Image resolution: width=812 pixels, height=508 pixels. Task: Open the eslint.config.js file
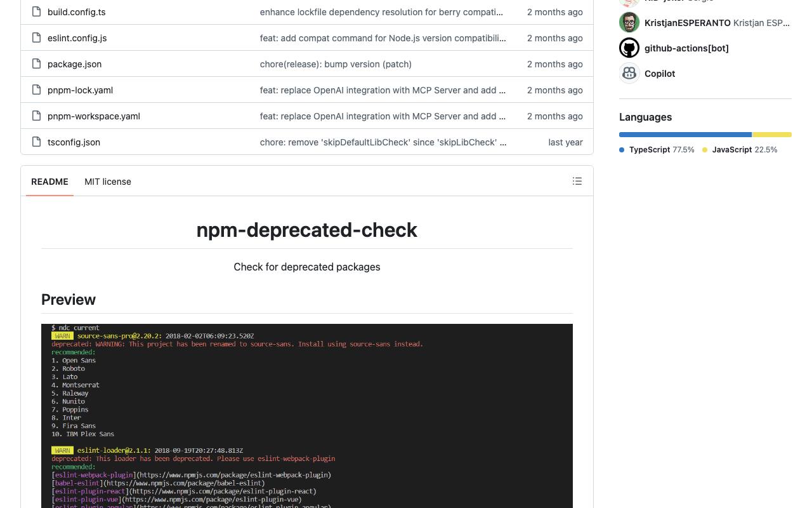click(77, 38)
